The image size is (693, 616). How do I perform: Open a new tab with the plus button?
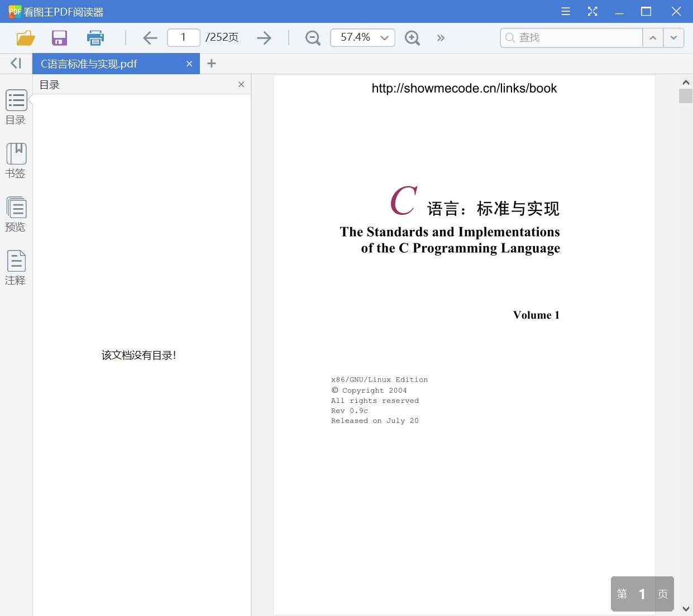point(212,64)
